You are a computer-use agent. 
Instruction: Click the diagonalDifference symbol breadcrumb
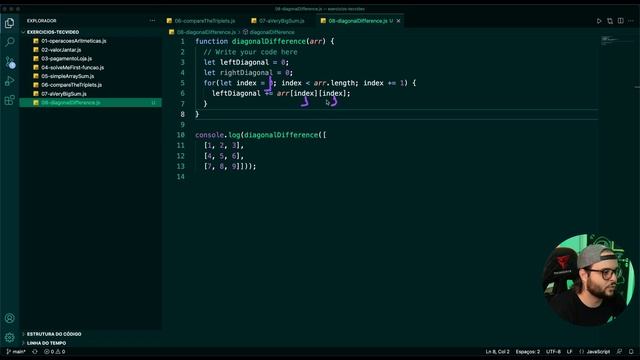(x=272, y=32)
